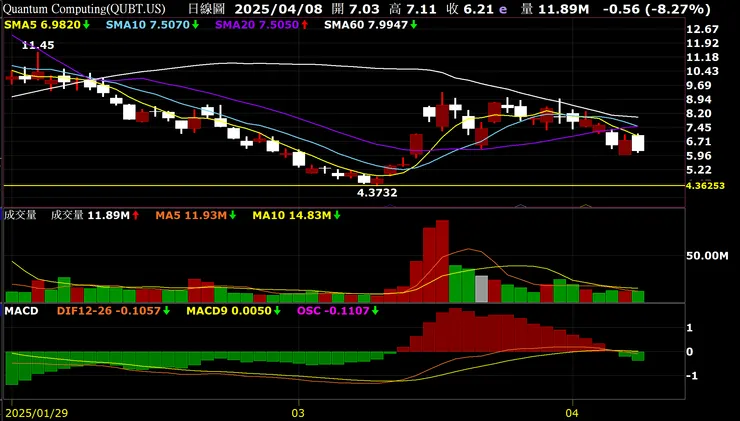Screen dimensions: 740x421
Task: Click the purple 'e' icon beside close price
Action: (503, 9)
